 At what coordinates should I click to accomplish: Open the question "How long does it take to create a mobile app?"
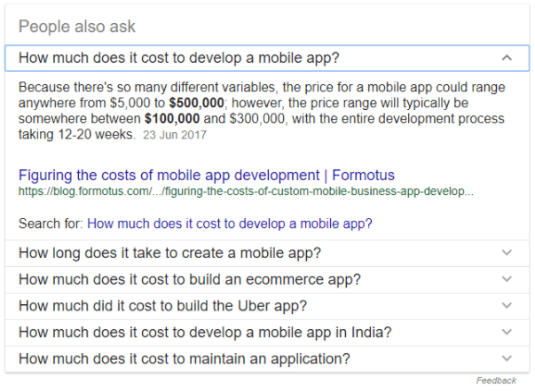tap(169, 253)
